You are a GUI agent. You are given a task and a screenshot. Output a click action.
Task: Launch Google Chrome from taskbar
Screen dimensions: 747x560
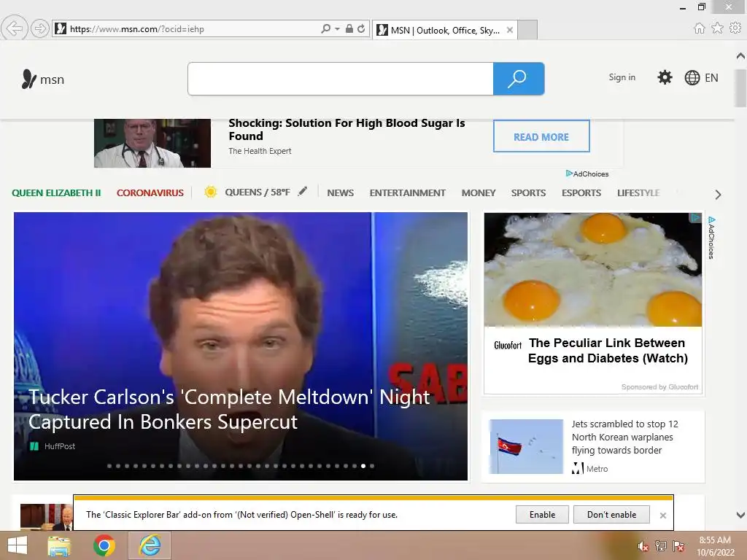(104, 545)
